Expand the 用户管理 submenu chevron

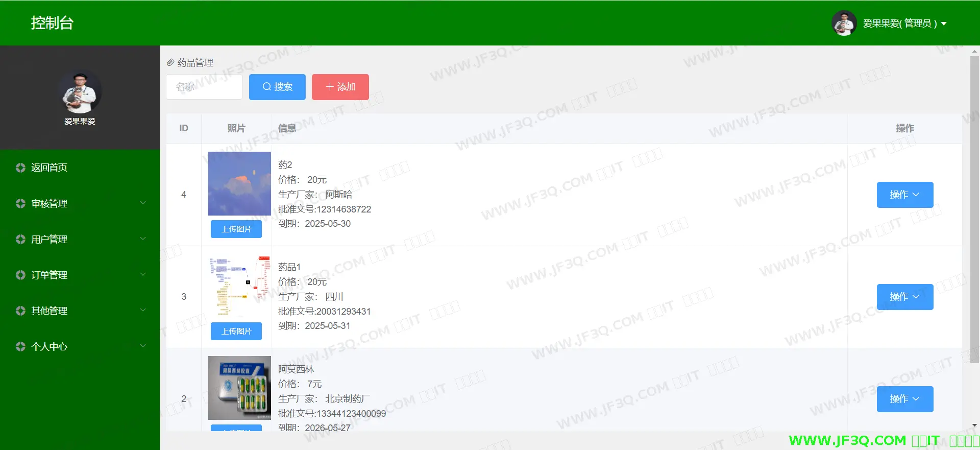[x=143, y=239]
